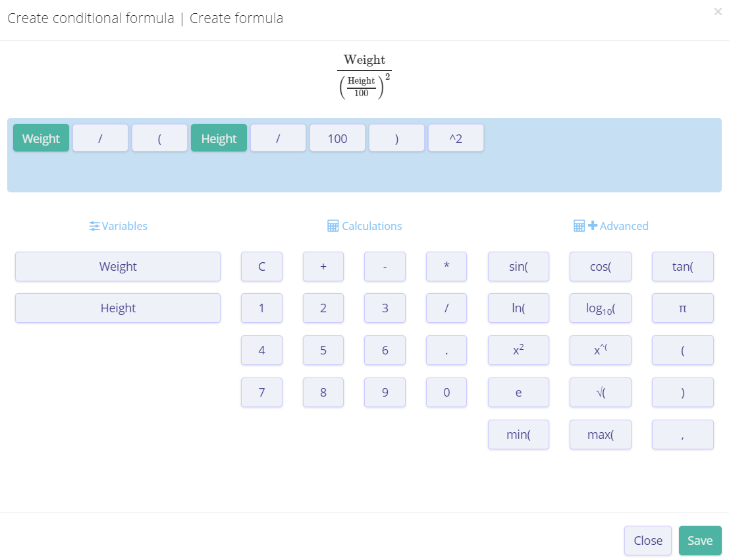The image size is (729, 560).
Task: Save the formula
Action: [x=699, y=540]
